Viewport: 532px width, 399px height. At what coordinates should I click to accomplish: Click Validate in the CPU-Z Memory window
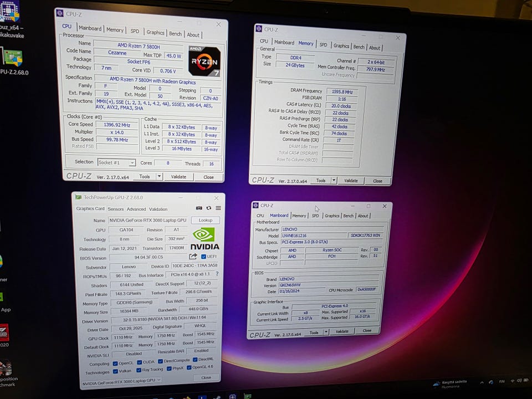351,181
